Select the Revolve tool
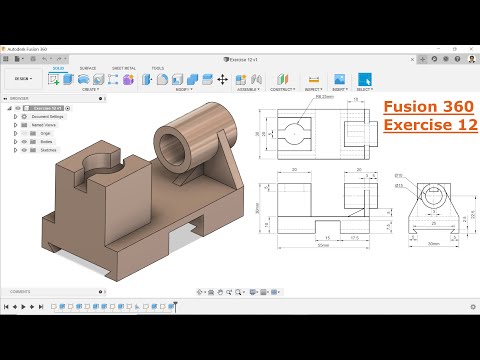This screenshot has height=360, width=480. point(83,79)
